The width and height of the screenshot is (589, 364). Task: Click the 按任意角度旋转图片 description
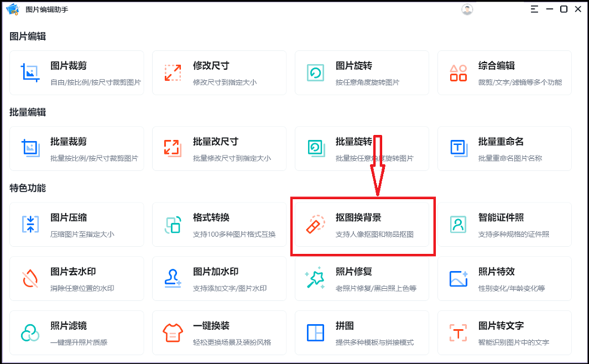click(367, 82)
